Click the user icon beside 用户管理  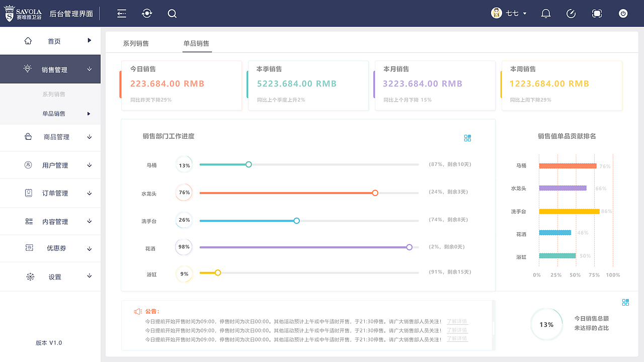tap(28, 165)
